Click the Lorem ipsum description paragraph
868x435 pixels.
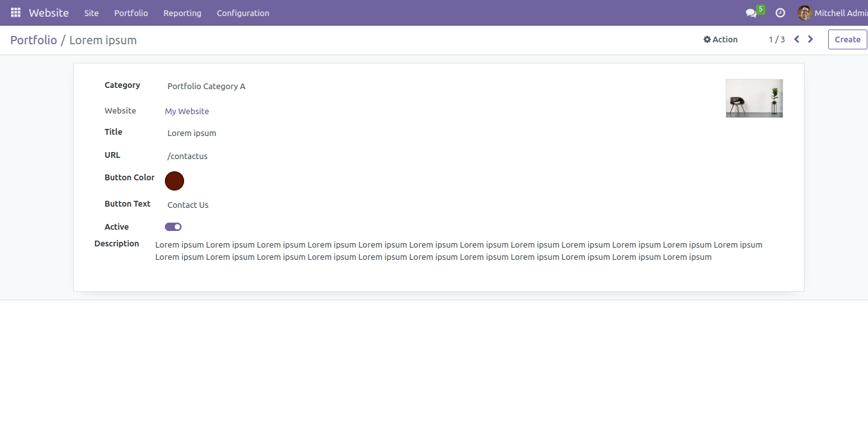tap(459, 251)
